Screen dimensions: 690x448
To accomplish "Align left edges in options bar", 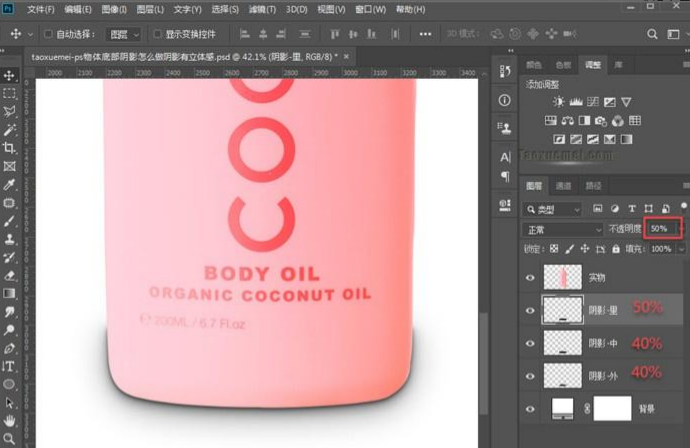I will (x=245, y=34).
